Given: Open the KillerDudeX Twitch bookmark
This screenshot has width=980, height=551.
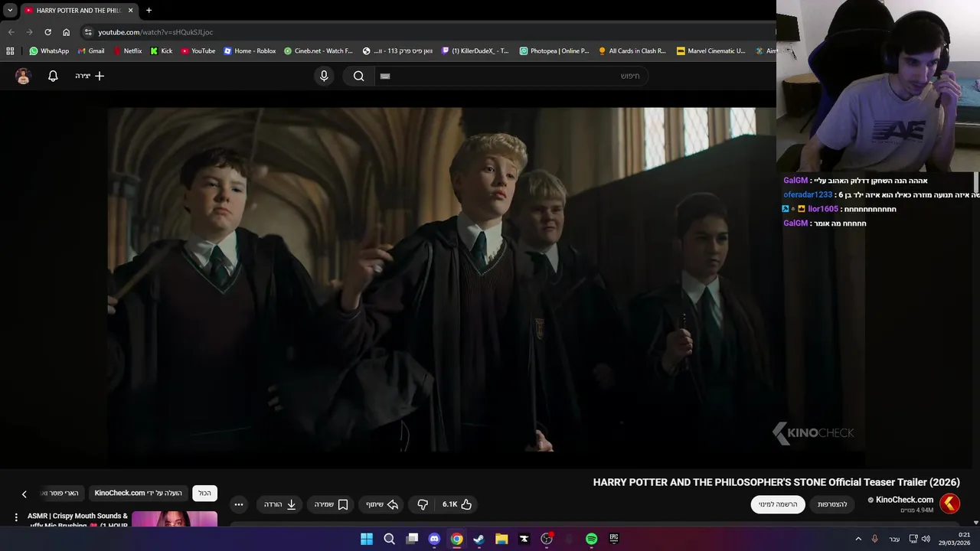Looking at the screenshot, I should [x=475, y=51].
